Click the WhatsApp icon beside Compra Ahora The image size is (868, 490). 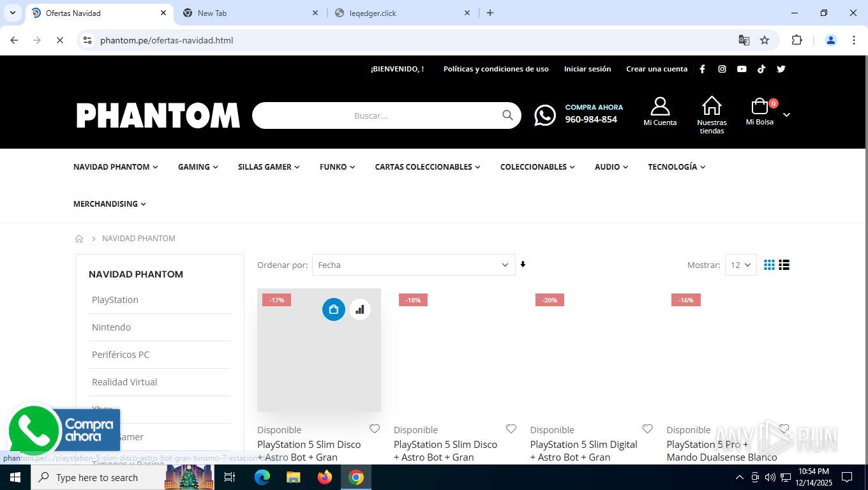[x=544, y=115]
